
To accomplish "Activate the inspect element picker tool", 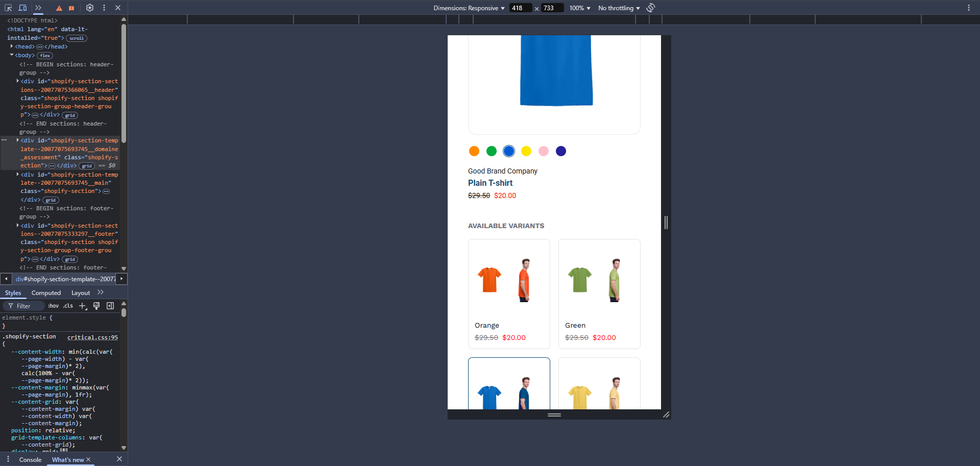I will [8, 8].
